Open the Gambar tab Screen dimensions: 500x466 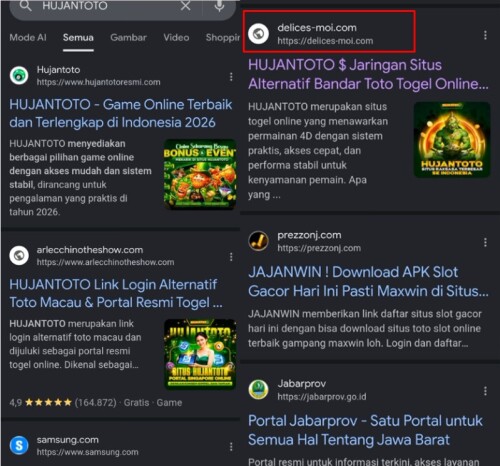pos(128,38)
